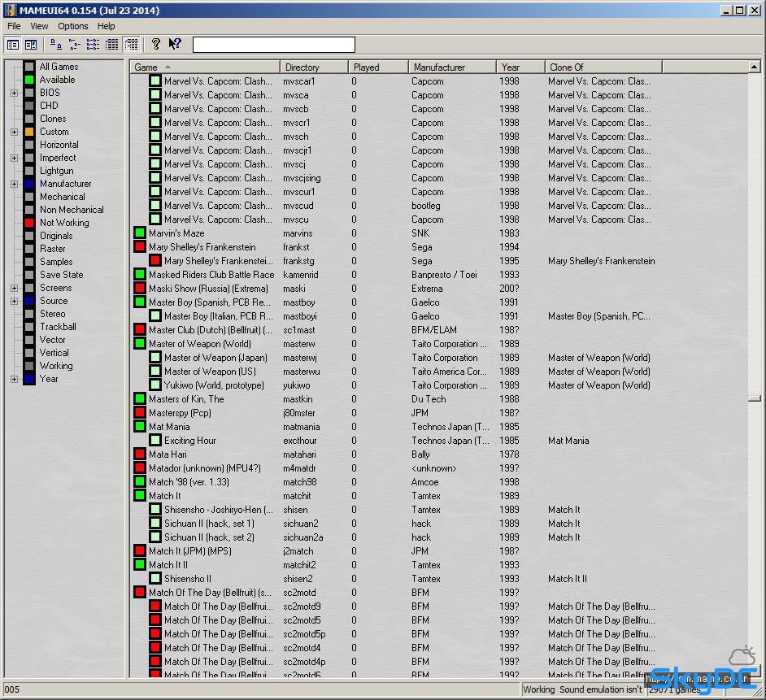The height and width of the screenshot is (700, 766).
Task: Click the icon beside Match '98 (ver. 1.33)
Action: coord(140,481)
